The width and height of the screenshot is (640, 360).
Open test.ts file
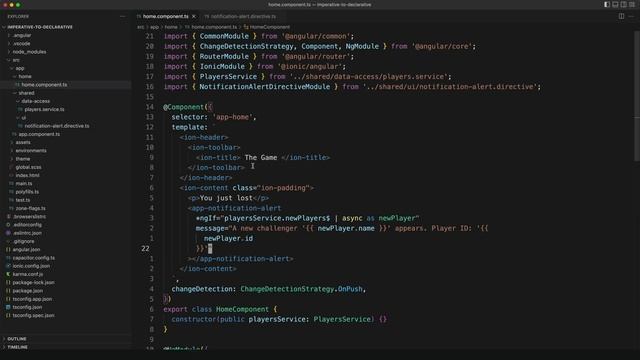(x=22, y=200)
